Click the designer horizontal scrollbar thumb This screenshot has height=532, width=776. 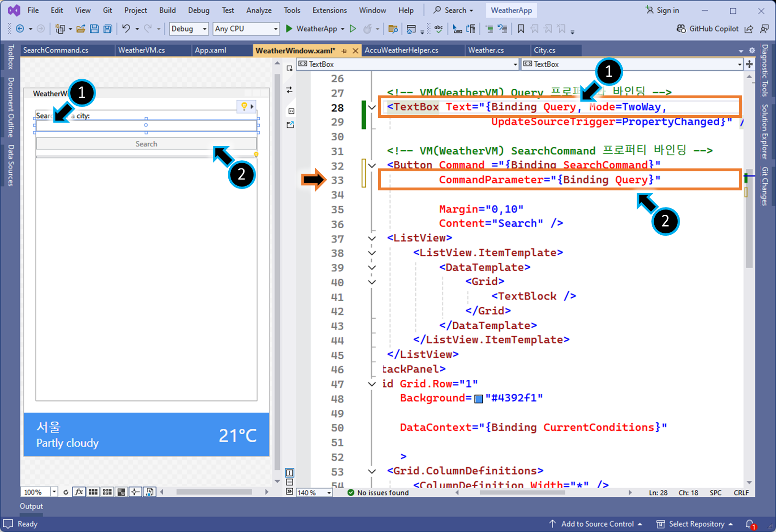214,492
